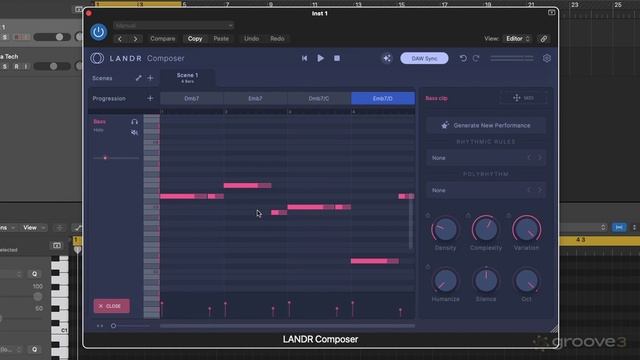Next Polyrhythm option arrow
Image resolution: width=640 pixels, height=360 pixels.
[x=540, y=190]
